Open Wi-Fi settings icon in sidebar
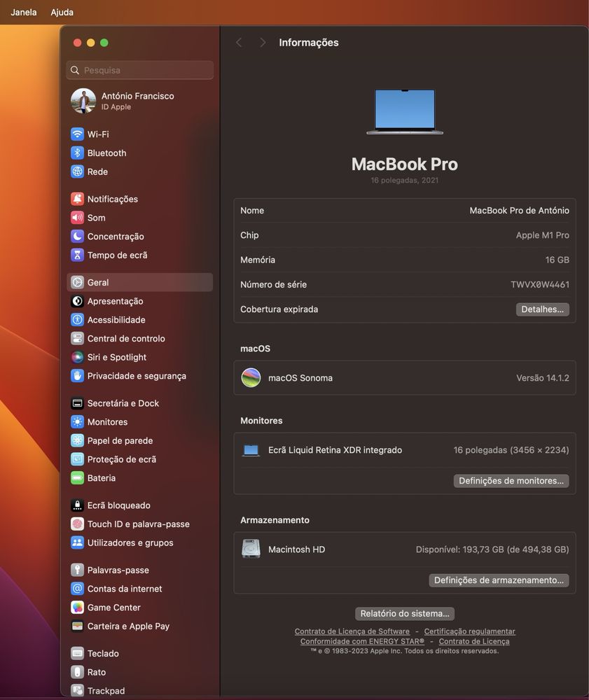The height and width of the screenshot is (700, 589). click(77, 134)
